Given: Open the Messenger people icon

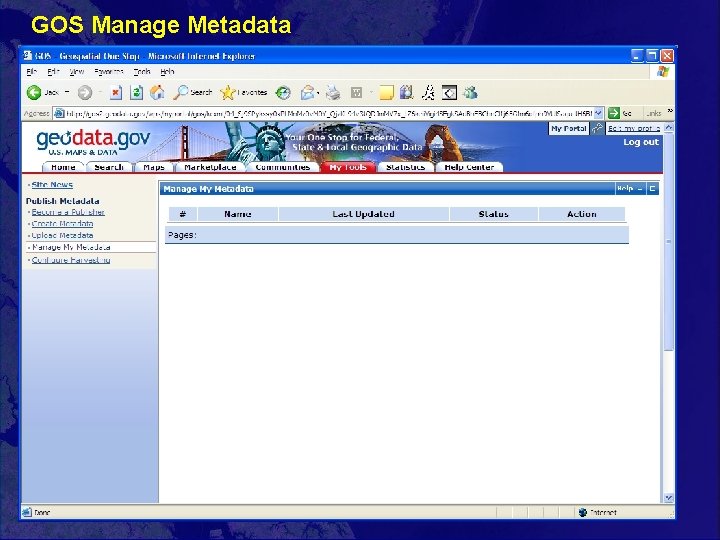Looking at the screenshot, I should pyautogui.click(x=470, y=92).
